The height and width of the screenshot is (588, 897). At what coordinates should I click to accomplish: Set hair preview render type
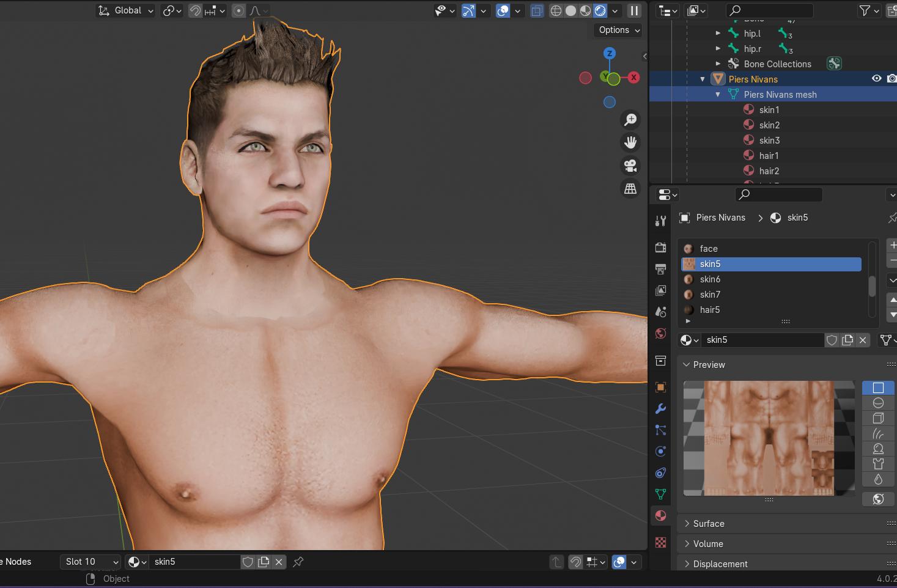(878, 433)
